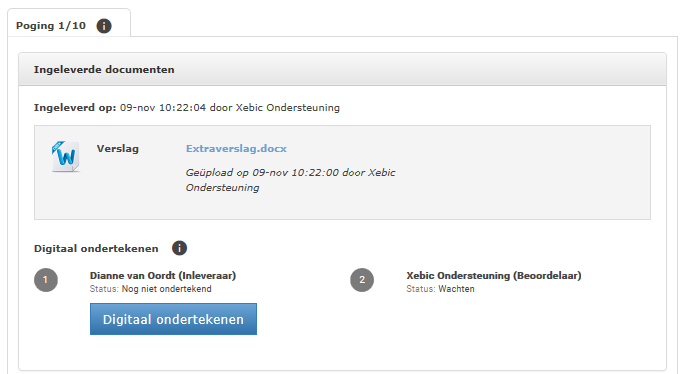
Task: Click the Word document icon for Verslag
Action: click(66, 156)
